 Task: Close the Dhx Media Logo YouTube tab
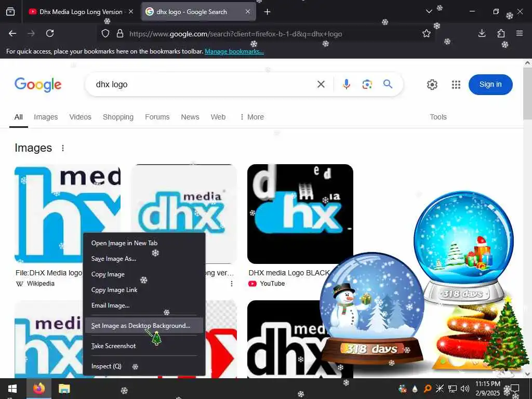tap(131, 12)
